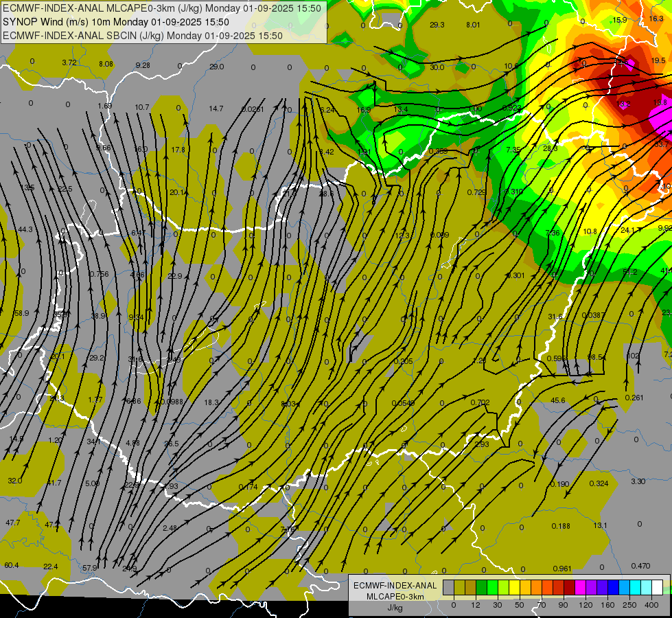The width and height of the screenshot is (672, 618).
Task: Click the bright green legend swatch above 30
Action: pyautogui.click(x=493, y=587)
